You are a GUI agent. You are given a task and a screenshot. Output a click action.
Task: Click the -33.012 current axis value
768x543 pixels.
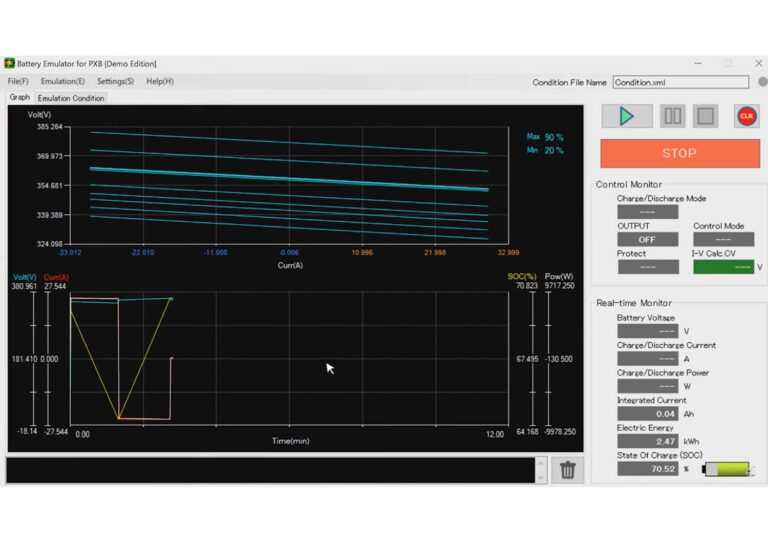(70, 253)
